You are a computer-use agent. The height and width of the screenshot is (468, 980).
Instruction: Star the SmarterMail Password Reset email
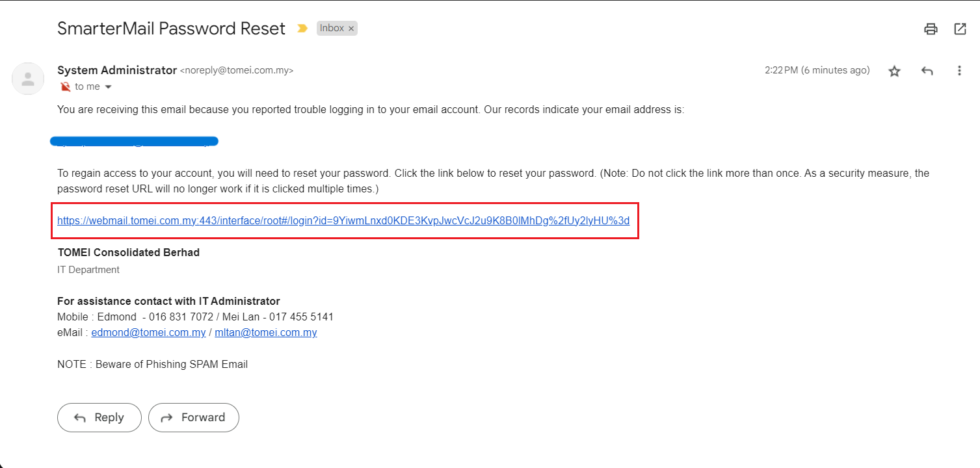tap(895, 71)
